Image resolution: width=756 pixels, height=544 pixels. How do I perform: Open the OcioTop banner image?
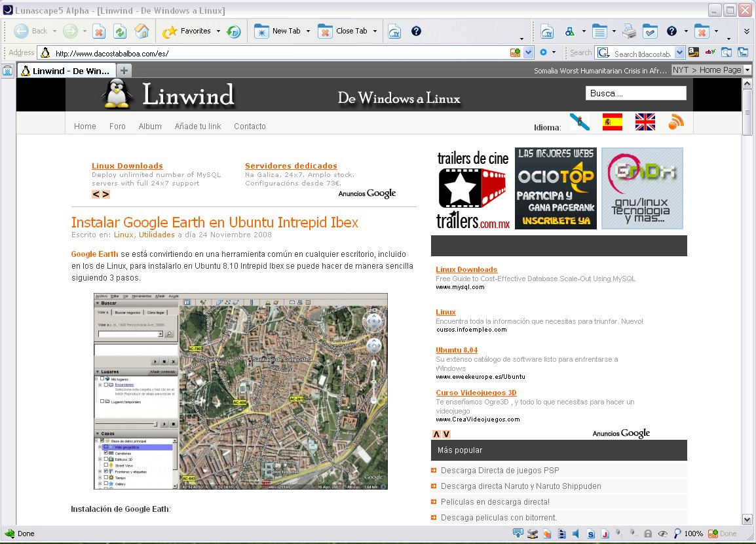click(x=556, y=189)
